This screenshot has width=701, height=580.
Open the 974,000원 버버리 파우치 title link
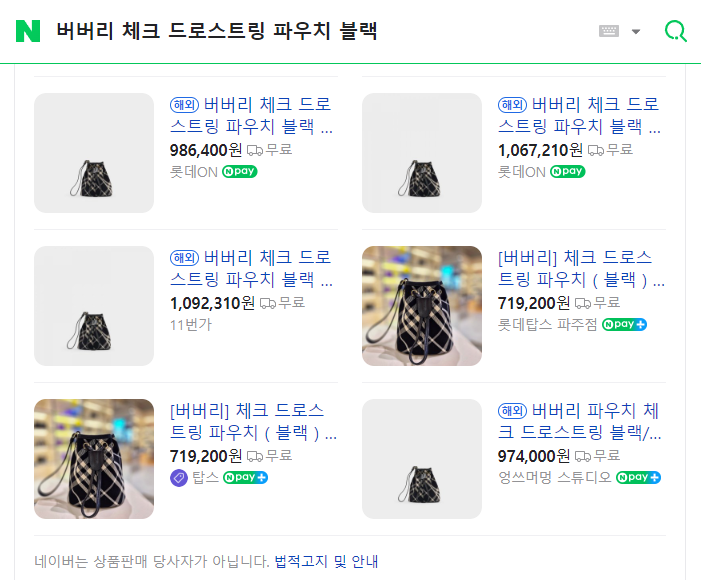coord(580,422)
